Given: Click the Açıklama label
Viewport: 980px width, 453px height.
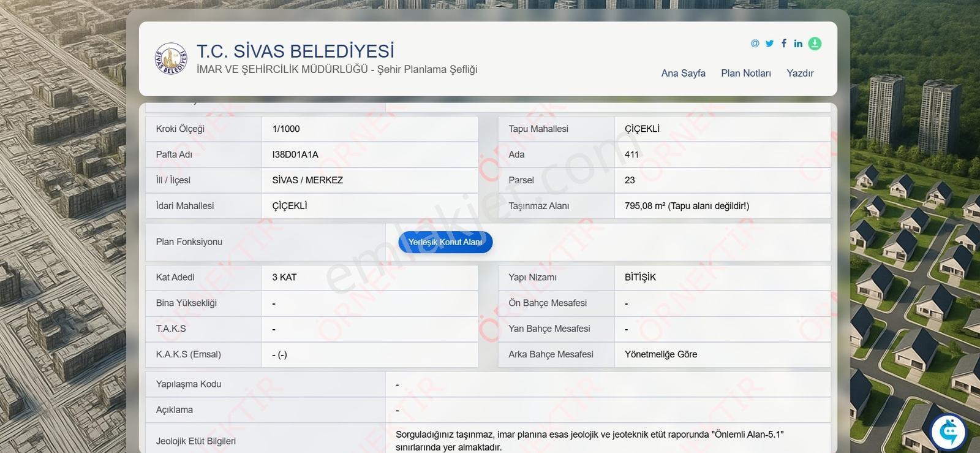Looking at the screenshot, I should (x=175, y=409).
